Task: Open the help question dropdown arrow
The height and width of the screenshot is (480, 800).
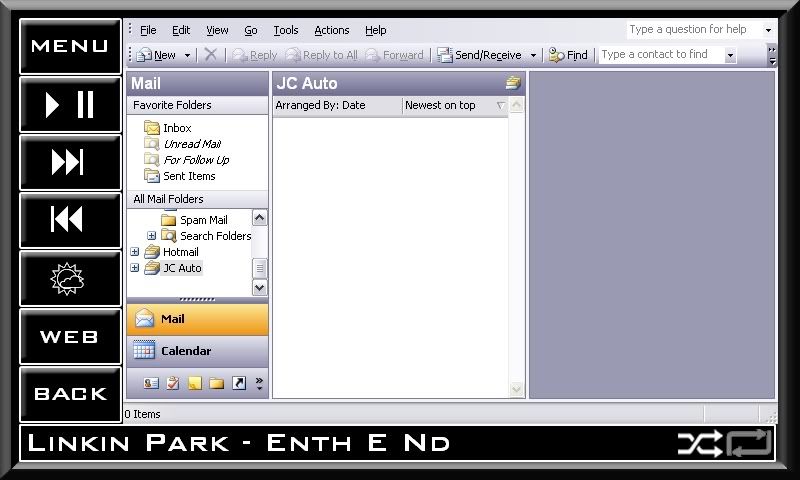Action: [768, 30]
